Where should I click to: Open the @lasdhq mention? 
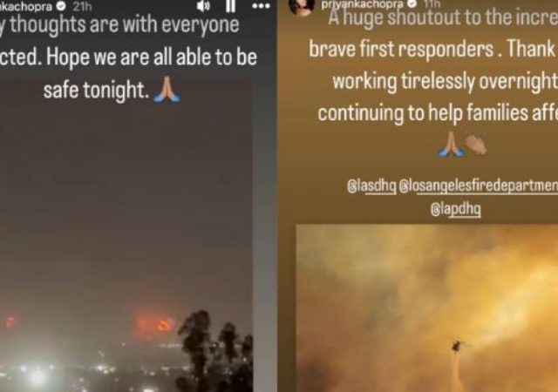point(371,186)
